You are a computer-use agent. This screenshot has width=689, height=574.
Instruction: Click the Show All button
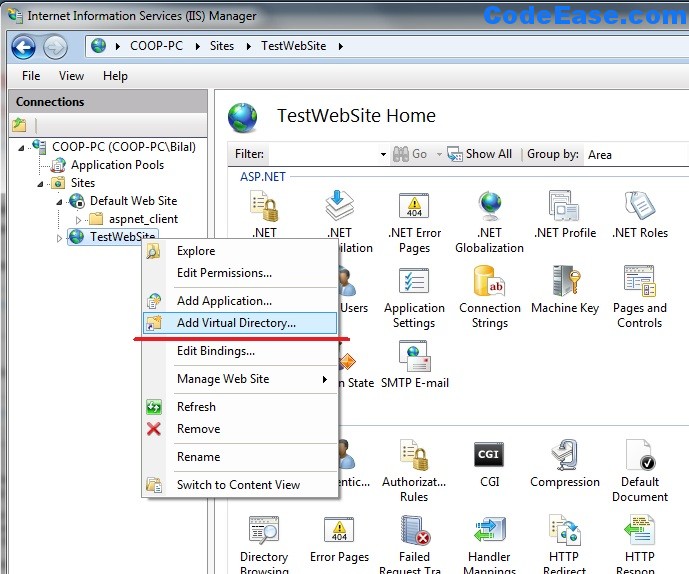(479, 154)
